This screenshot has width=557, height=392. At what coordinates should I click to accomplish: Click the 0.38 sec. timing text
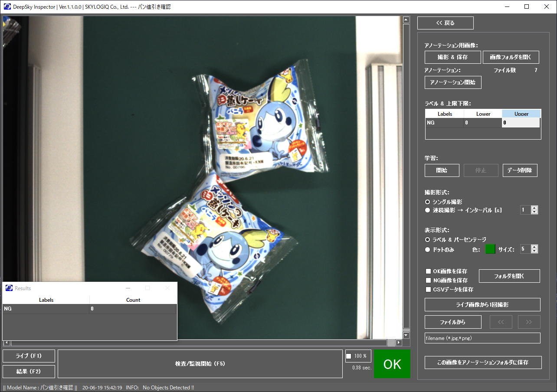pyautogui.click(x=361, y=368)
